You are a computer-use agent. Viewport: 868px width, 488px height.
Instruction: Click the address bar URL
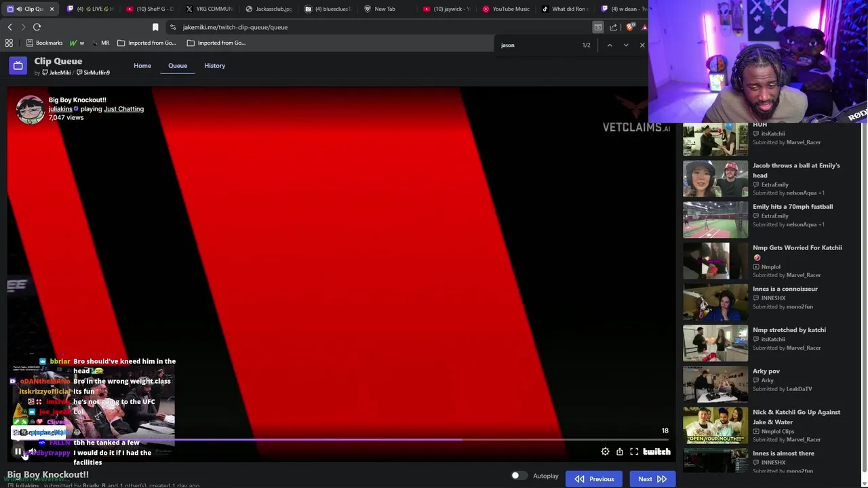click(x=235, y=27)
